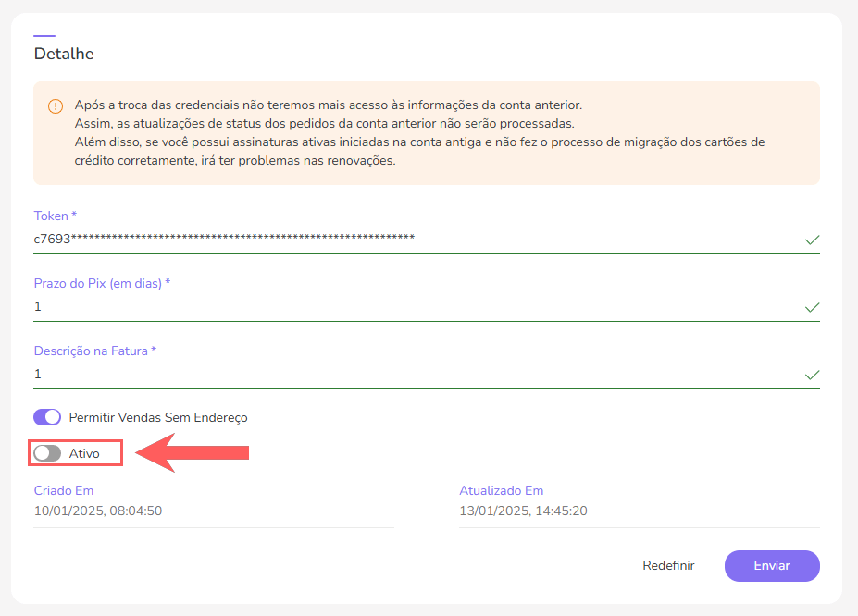Click the green checkmark in Descrição na Fatura field
Viewport: 858px width, 616px height.
812,375
